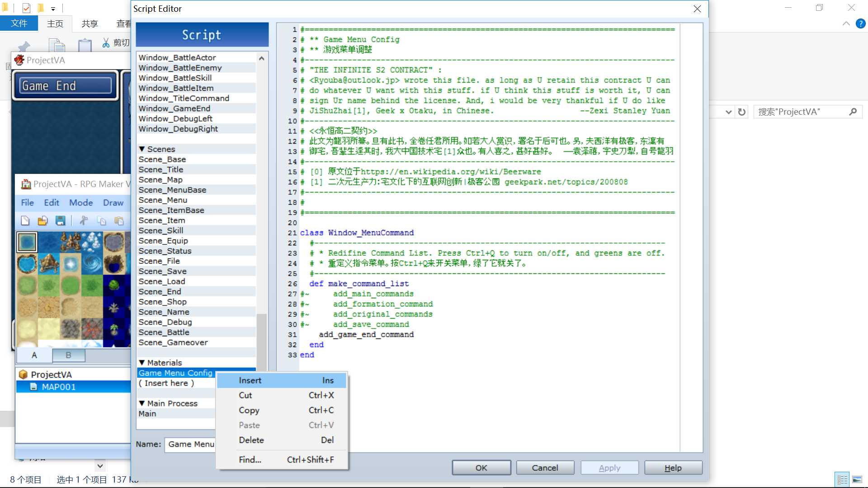Open the Explorer help question mark
Image resolution: width=868 pixels, height=488 pixels.
pyautogui.click(x=860, y=23)
